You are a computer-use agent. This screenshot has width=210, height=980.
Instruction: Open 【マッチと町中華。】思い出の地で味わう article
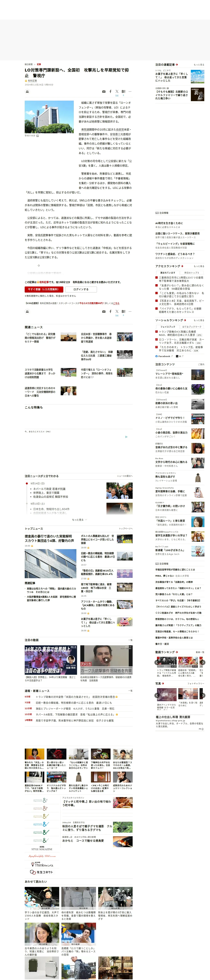point(87,803)
